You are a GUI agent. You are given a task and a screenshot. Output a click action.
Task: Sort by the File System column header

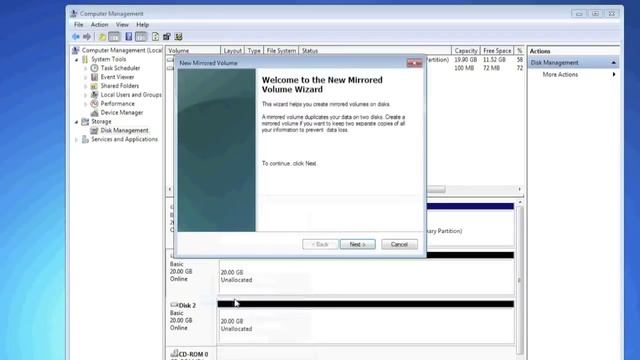[281, 51]
